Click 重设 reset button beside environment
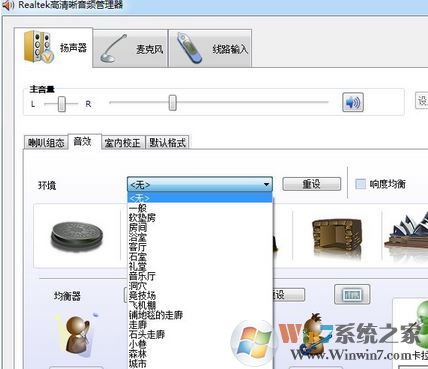 [x=312, y=184]
